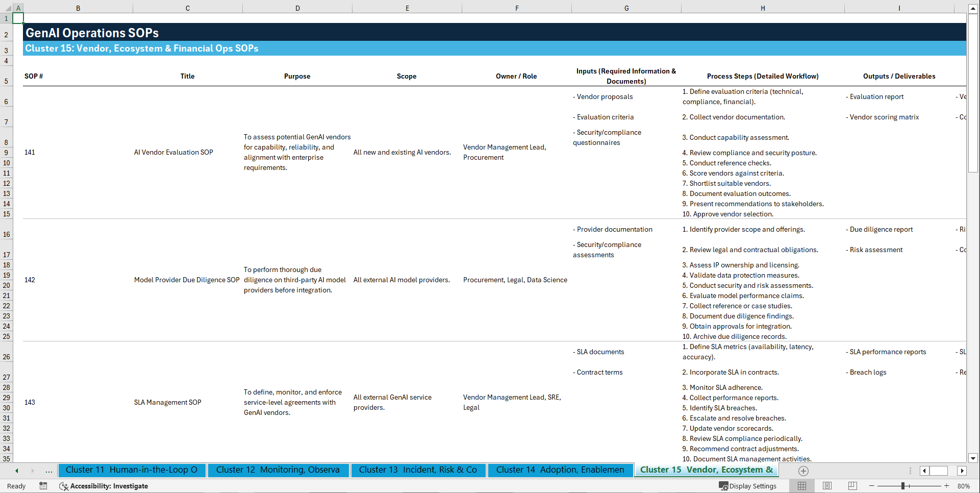Image resolution: width=980 pixels, height=493 pixels.
Task: Switch to the Cluster 12 Monitoring tab
Action: coord(278,470)
